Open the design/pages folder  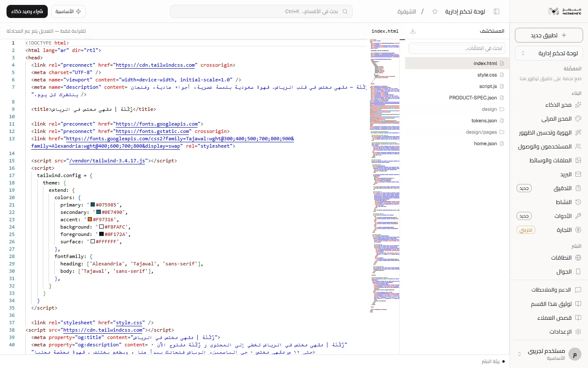[x=457, y=132]
